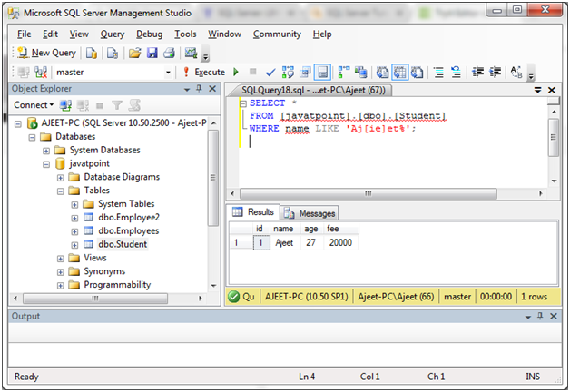Viewport: 570px width, 392px height.
Task: Collapse the SELECT statement outline
Action: pyautogui.click(x=243, y=104)
